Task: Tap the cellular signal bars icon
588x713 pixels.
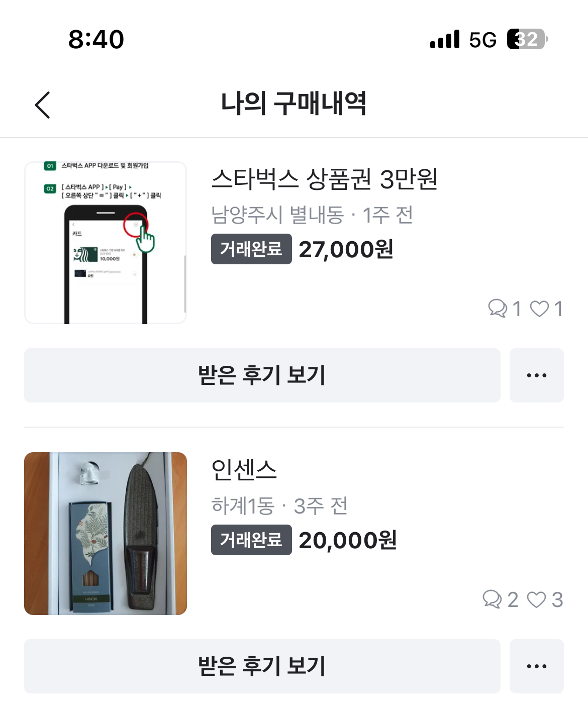Action: [445, 39]
